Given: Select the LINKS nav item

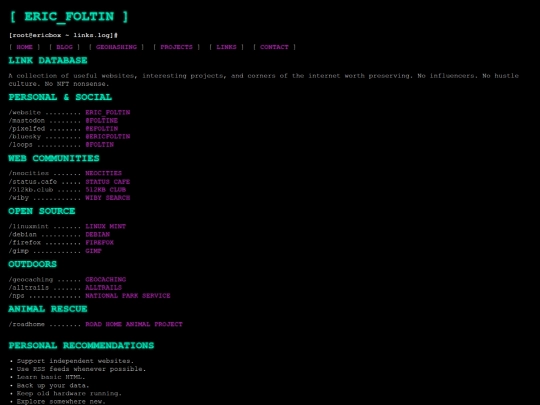Looking at the screenshot, I should click(226, 47).
